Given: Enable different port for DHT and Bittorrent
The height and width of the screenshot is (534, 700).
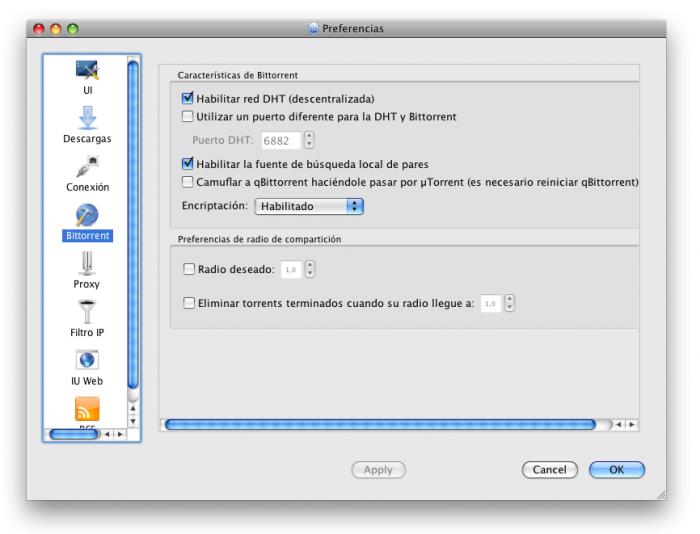Looking at the screenshot, I should [188, 117].
